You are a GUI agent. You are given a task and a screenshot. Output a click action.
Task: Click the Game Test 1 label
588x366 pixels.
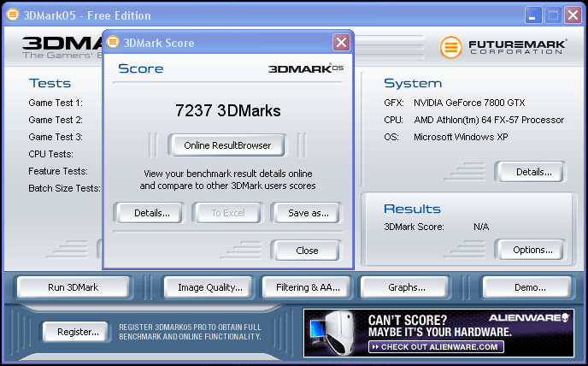click(x=56, y=103)
